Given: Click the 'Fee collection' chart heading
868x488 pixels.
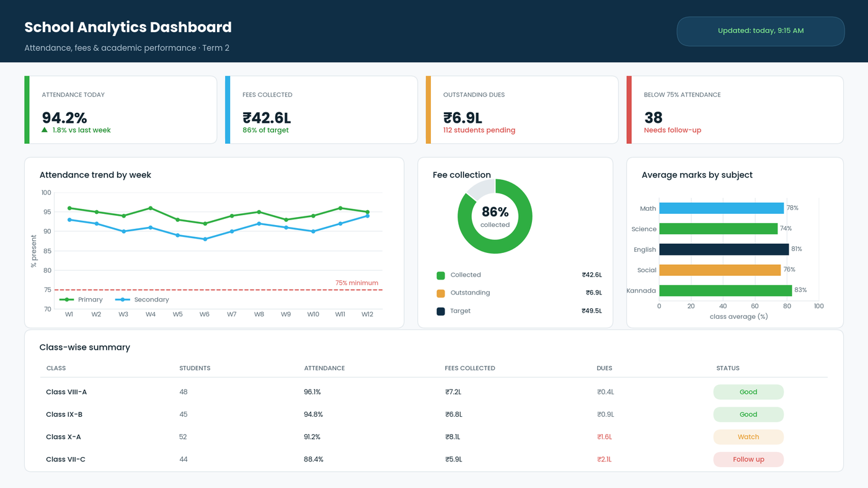Looking at the screenshot, I should 462,175.
